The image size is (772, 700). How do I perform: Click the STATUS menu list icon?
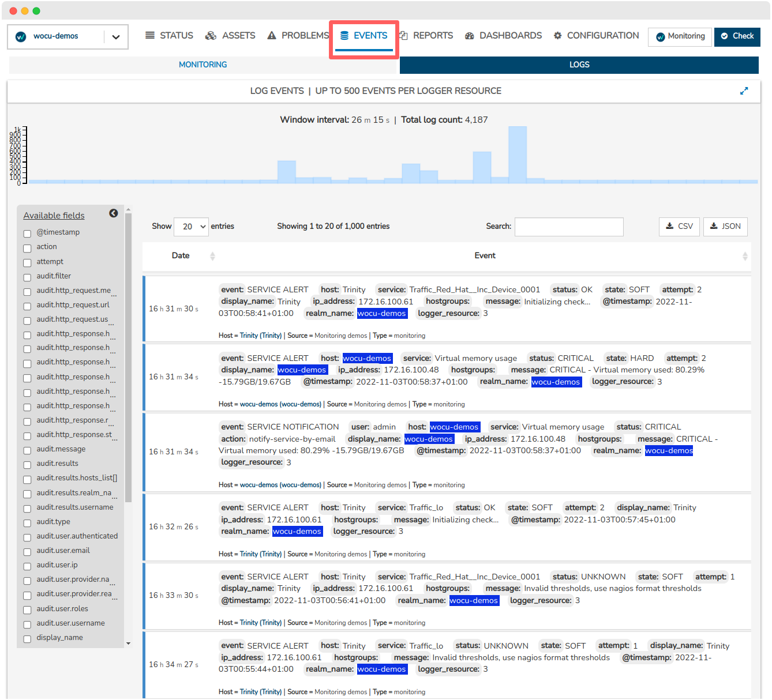tap(150, 36)
